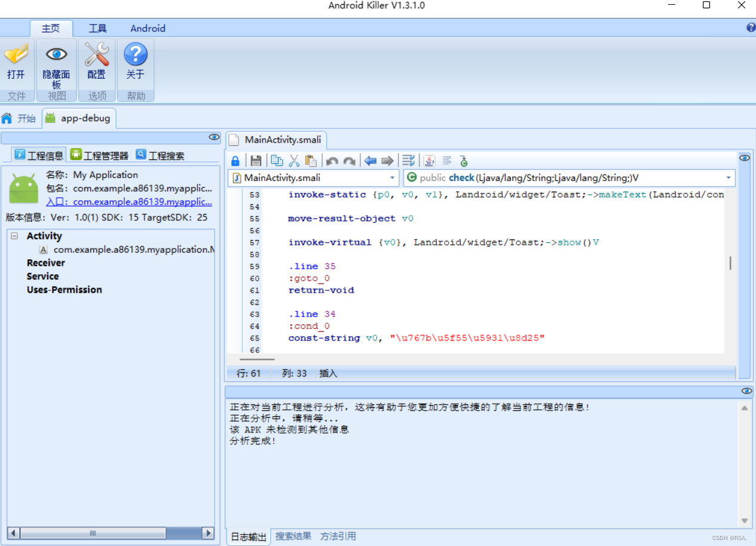Click the left panel scroll-right arrow
This screenshot has height=546, width=756.
click(x=208, y=533)
